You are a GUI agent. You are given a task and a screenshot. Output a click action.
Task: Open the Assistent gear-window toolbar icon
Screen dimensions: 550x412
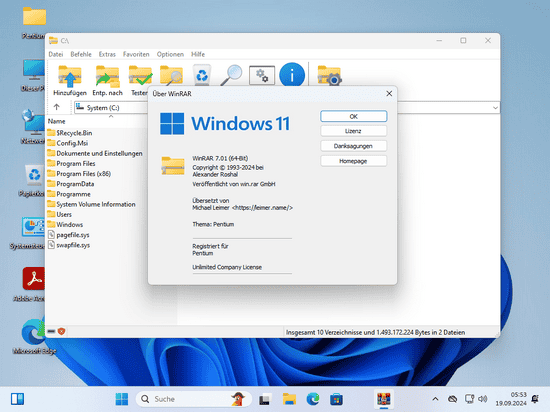(262, 75)
